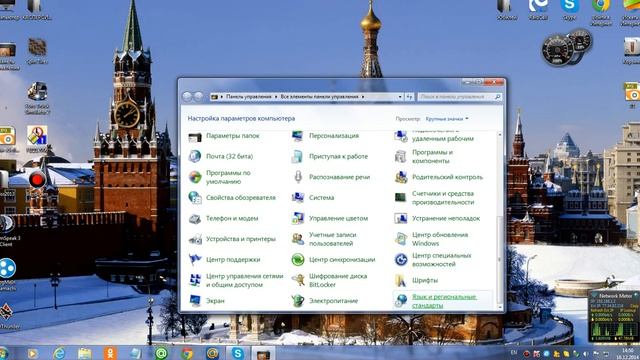This screenshot has width=640, height=360.
Task: Open Учетные записи пользователей link
Action: pos(333,239)
